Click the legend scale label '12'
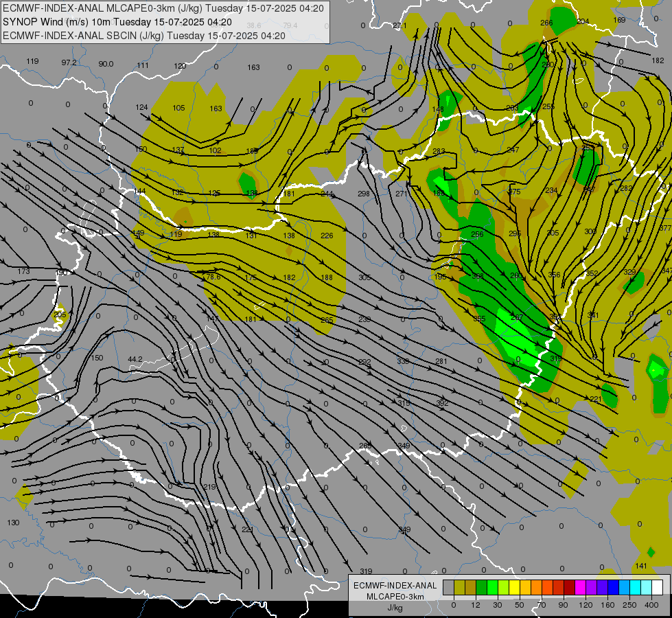Image resolution: width=672 pixels, height=618 pixels. (x=476, y=605)
